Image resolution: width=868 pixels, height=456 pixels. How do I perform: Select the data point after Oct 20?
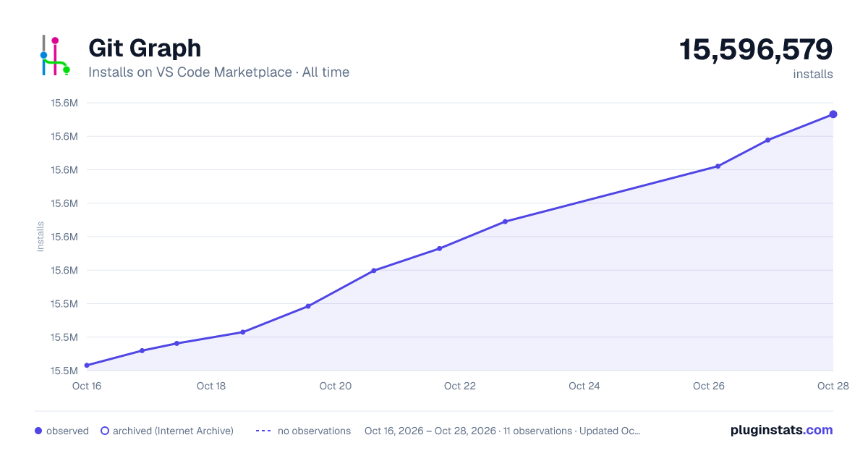374,271
